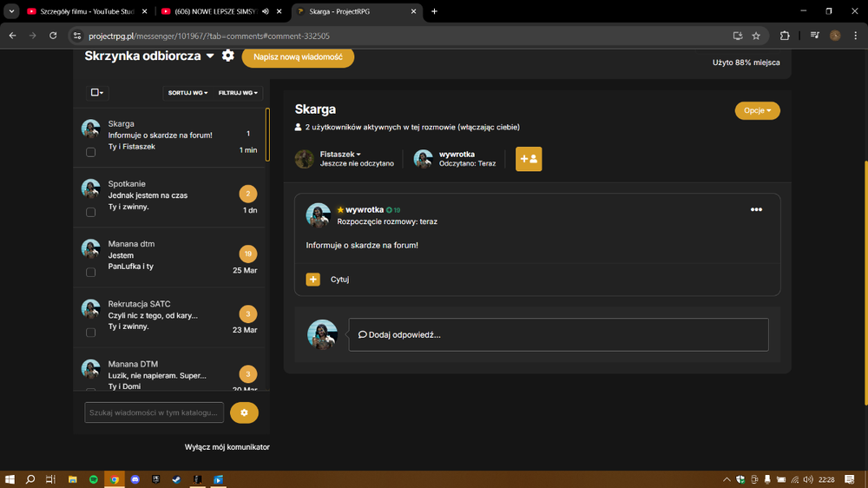Open Chrome extensions puzzle icon
This screenshot has width=868, height=488.
tap(785, 36)
